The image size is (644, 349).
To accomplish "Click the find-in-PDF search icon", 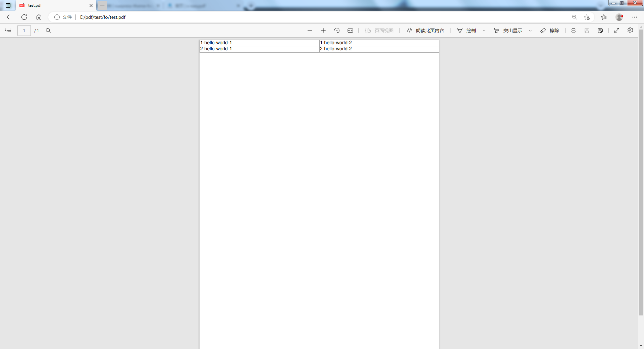I will tap(48, 31).
